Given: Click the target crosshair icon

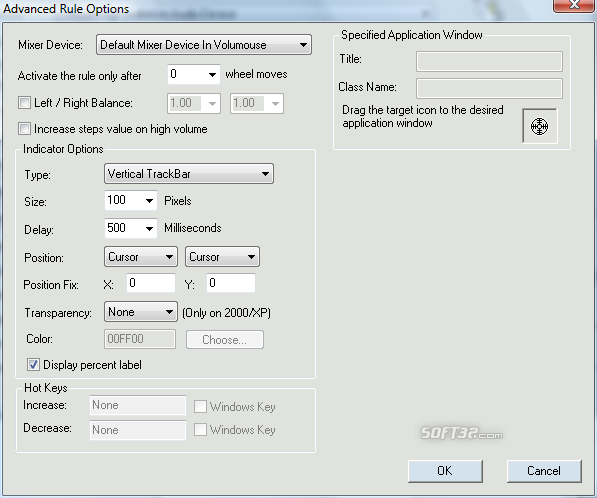Looking at the screenshot, I should [540, 126].
